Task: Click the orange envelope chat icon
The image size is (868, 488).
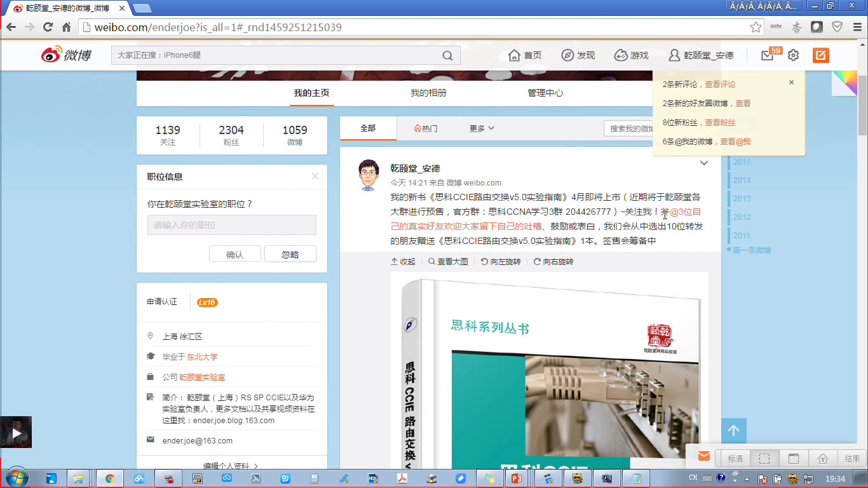Action: coord(703,456)
